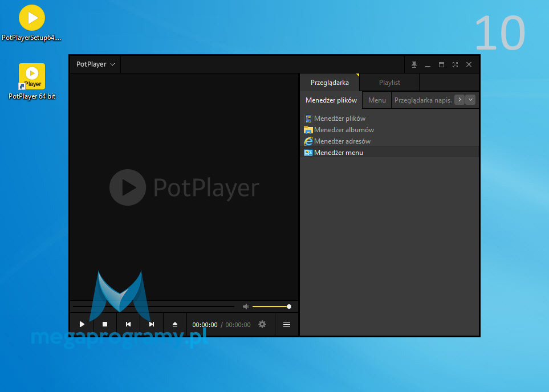
Task: Select Menedżer menu list item
Action: pyautogui.click(x=389, y=153)
